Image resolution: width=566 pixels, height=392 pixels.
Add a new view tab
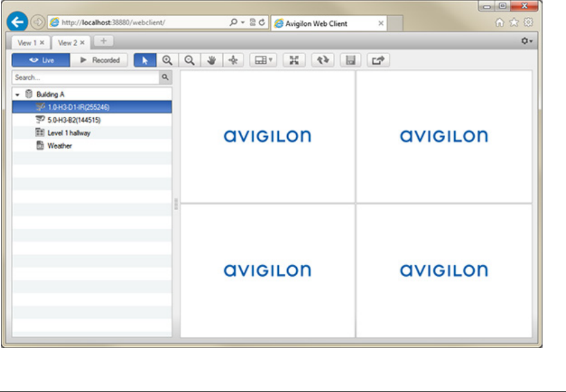[103, 41]
